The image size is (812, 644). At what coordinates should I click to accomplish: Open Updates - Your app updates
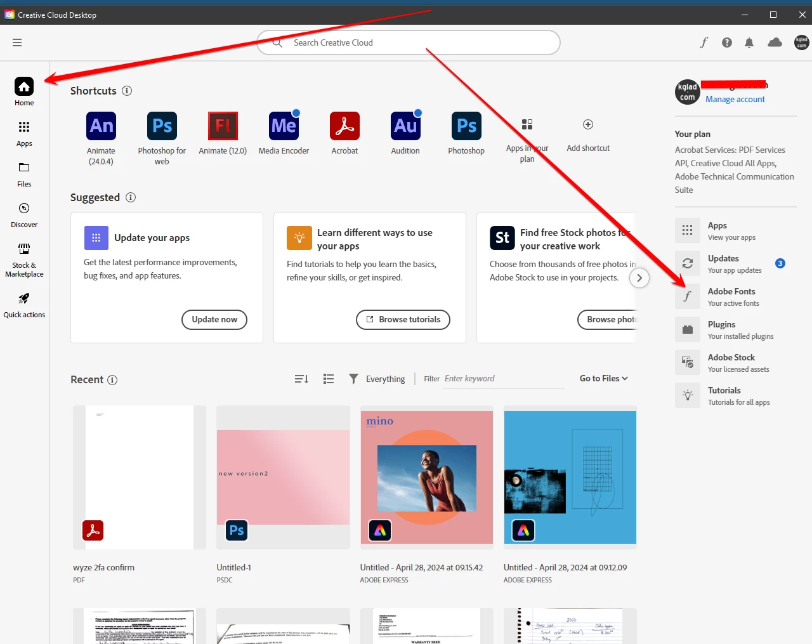[736, 263]
